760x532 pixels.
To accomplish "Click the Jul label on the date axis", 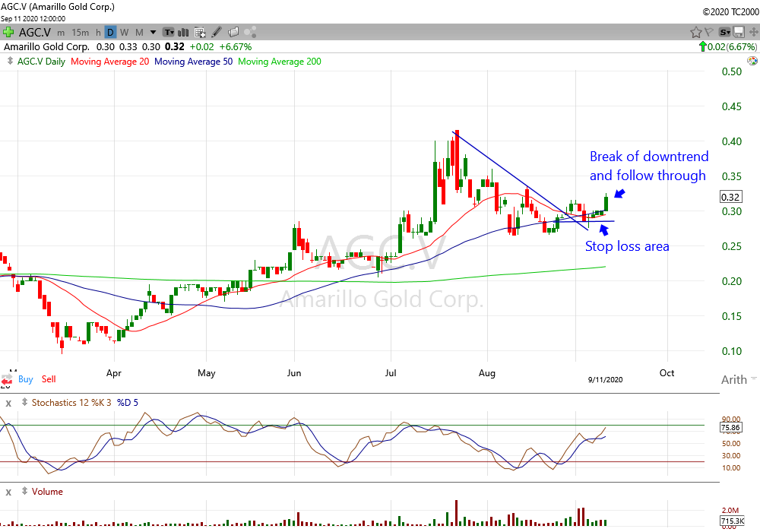I will (x=391, y=373).
